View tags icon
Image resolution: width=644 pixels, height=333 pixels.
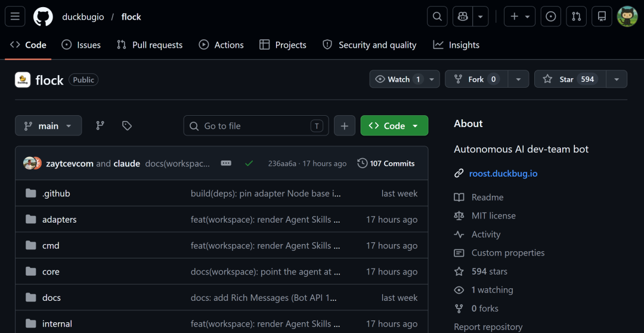coord(127,126)
